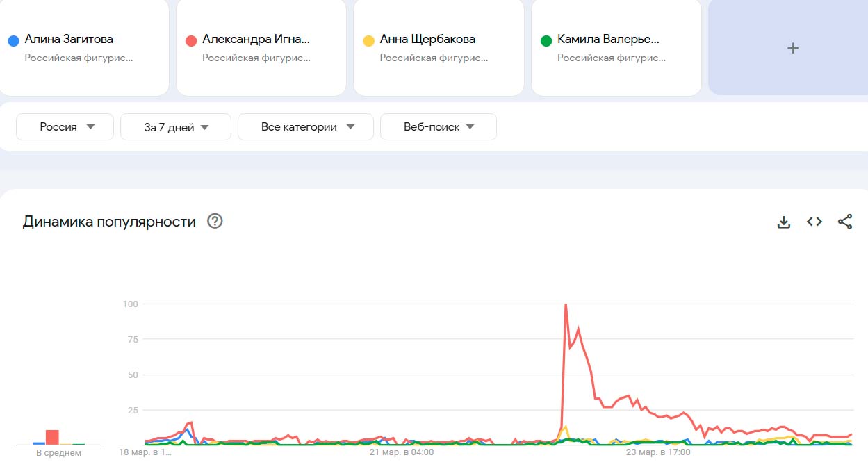Click the red dot beside Александра Игна...
This screenshot has height=469, width=868.
(191, 40)
